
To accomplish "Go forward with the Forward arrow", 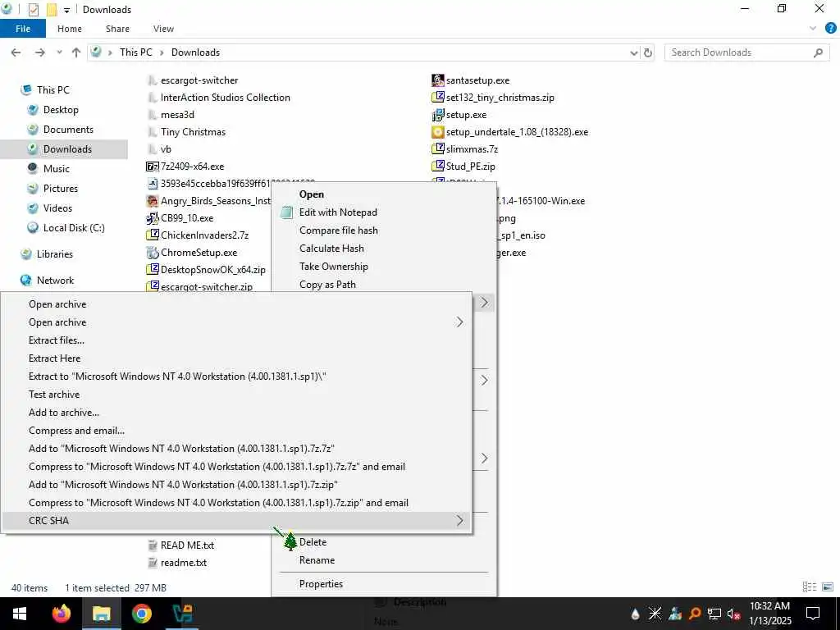I will coord(39,52).
